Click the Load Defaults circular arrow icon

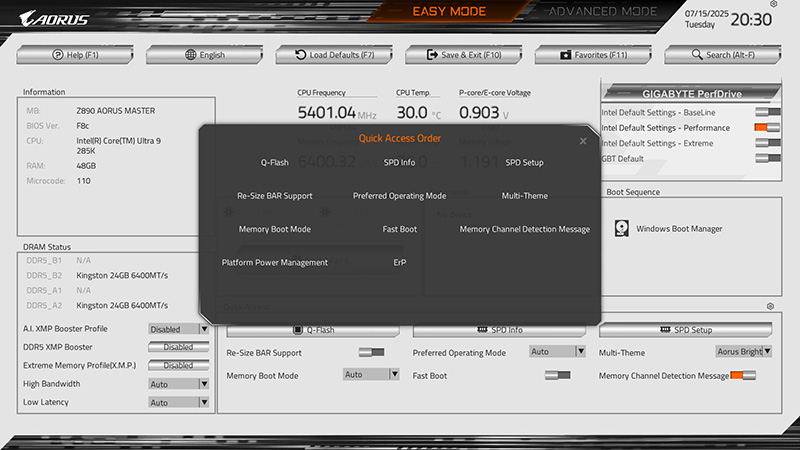click(300, 55)
